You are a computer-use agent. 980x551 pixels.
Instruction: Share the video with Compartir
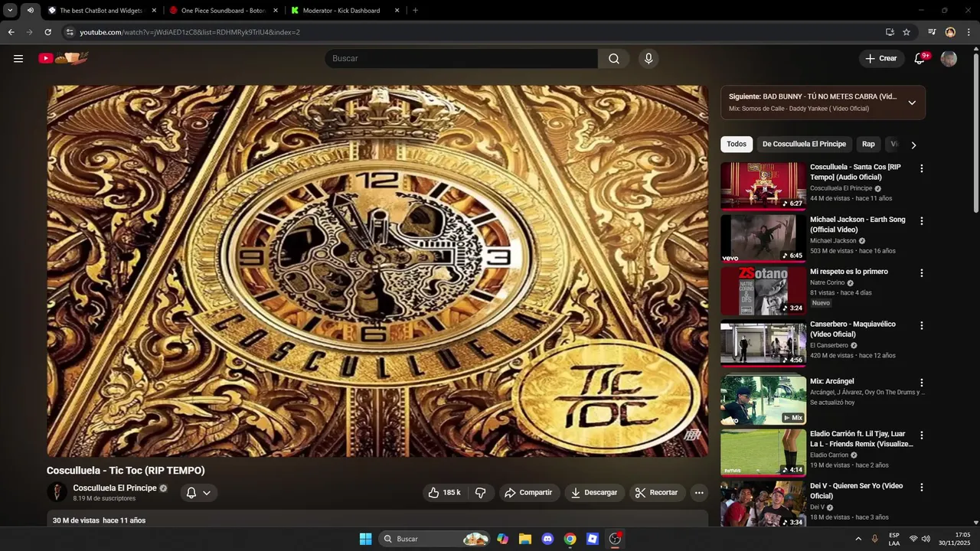tap(528, 493)
